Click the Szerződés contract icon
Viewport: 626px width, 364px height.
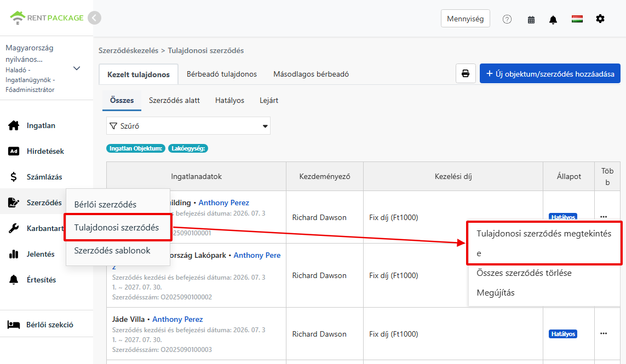pos(14,203)
